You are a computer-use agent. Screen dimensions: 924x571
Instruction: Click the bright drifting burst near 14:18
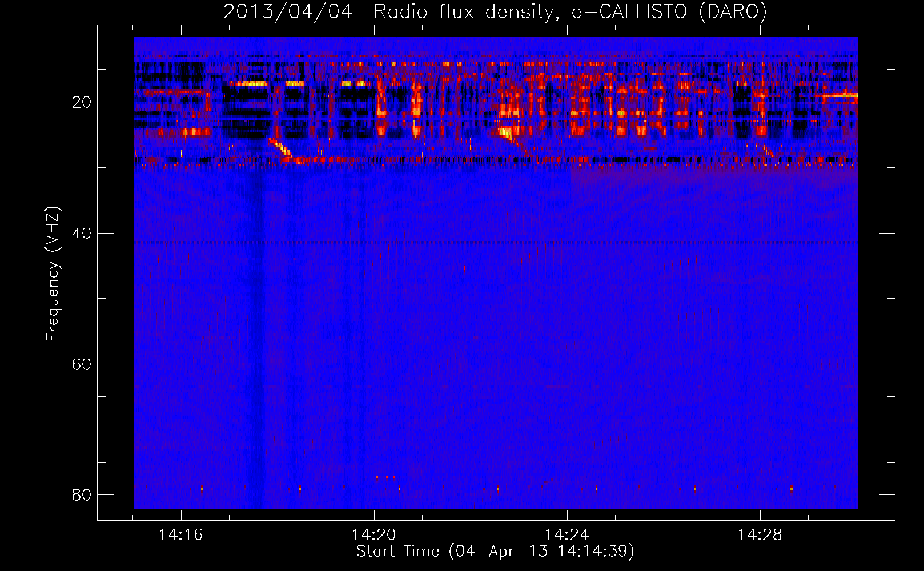(280, 148)
